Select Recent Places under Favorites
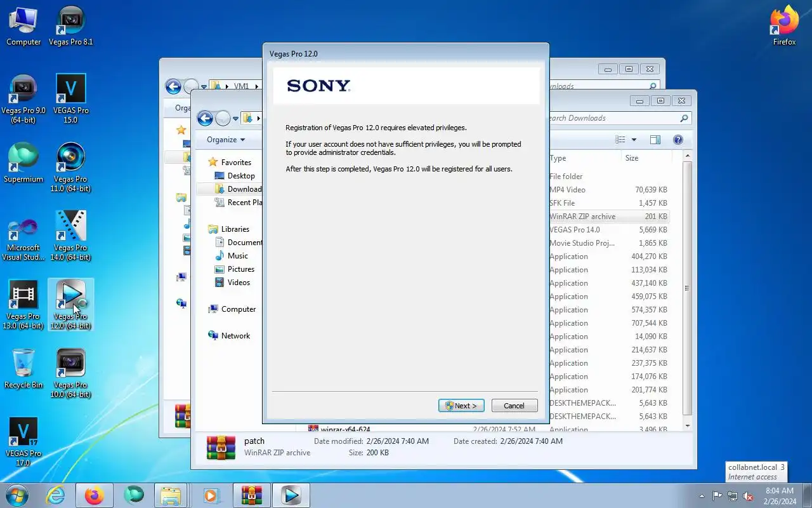Screen dimensions: 812x508 tap(239, 203)
